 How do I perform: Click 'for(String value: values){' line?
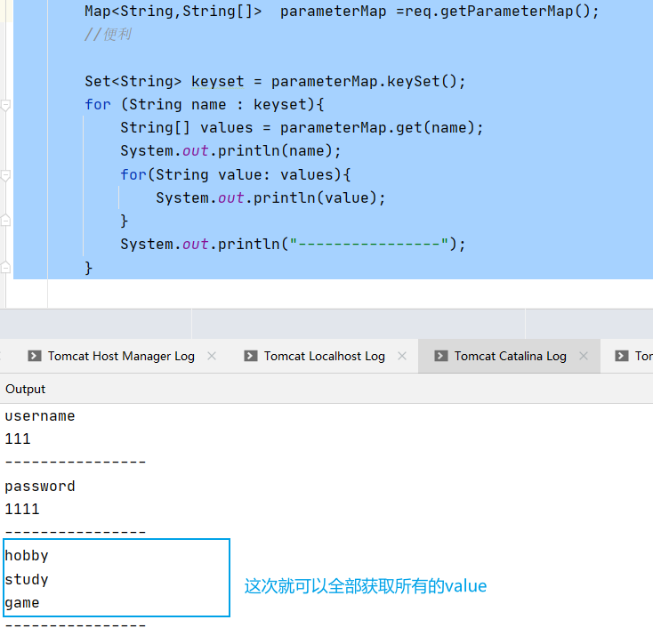(x=236, y=175)
